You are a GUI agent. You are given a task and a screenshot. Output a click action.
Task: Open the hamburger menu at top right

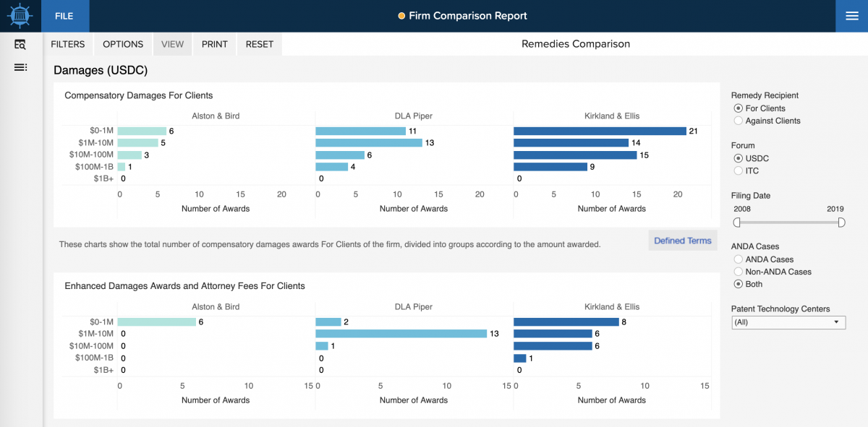click(851, 15)
